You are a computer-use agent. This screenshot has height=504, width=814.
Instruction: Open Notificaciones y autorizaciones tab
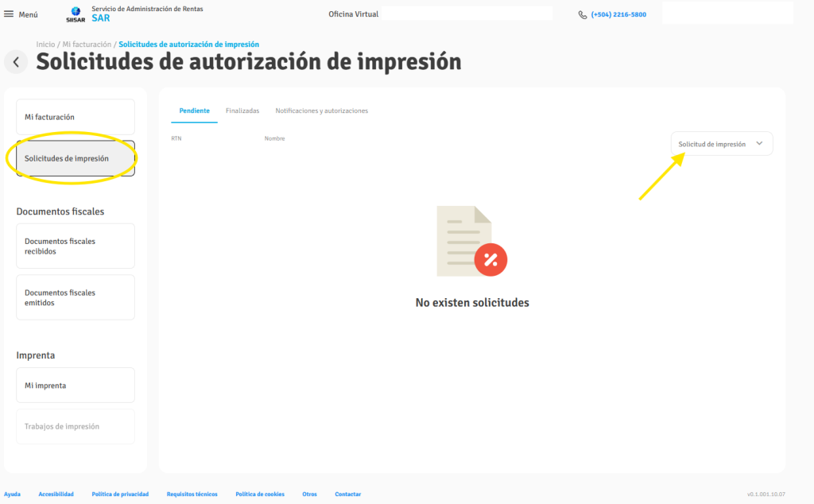[321, 110]
